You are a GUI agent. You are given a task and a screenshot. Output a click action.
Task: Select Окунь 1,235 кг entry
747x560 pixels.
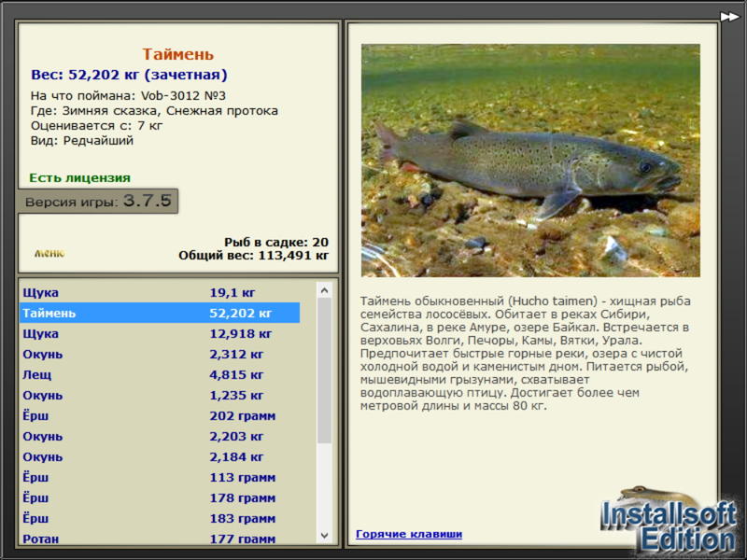(160, 395)
